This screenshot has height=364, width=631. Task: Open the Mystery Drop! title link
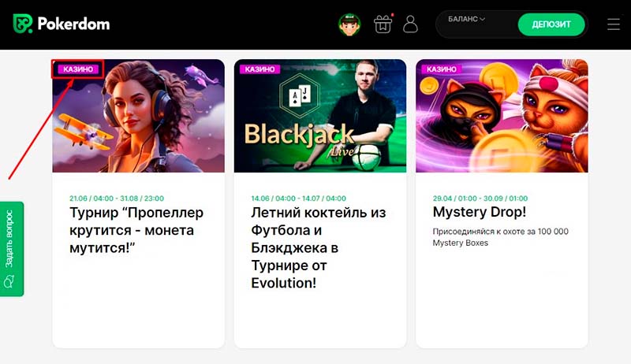[x=480, y=212]
